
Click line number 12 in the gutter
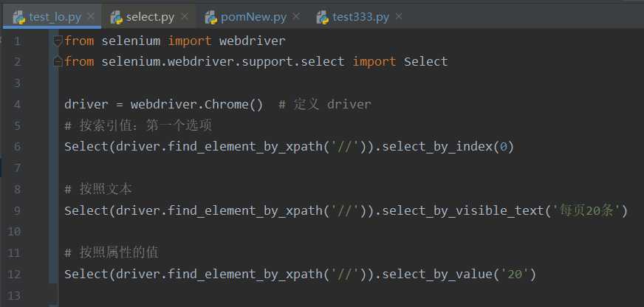tap(15, 274)
